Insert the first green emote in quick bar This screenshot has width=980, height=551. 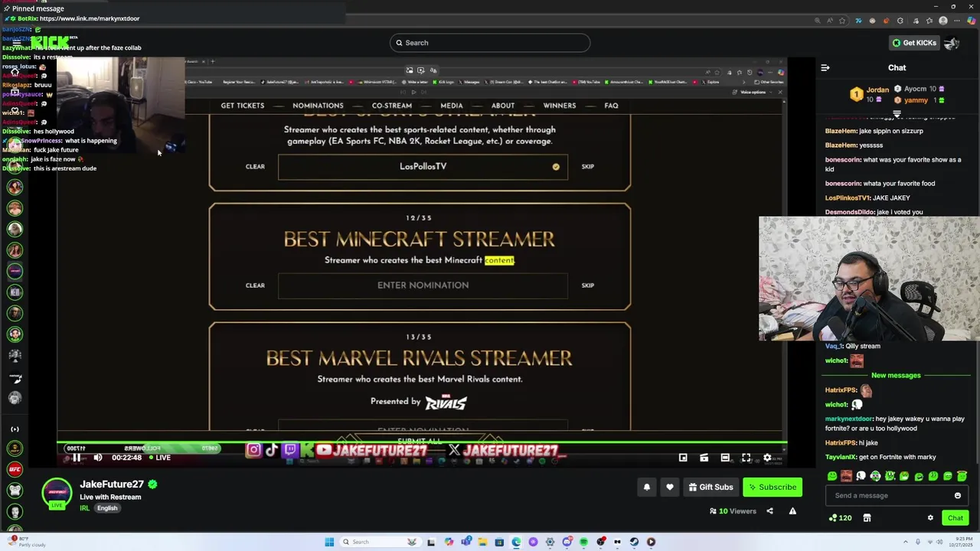[x=832, y=476]
